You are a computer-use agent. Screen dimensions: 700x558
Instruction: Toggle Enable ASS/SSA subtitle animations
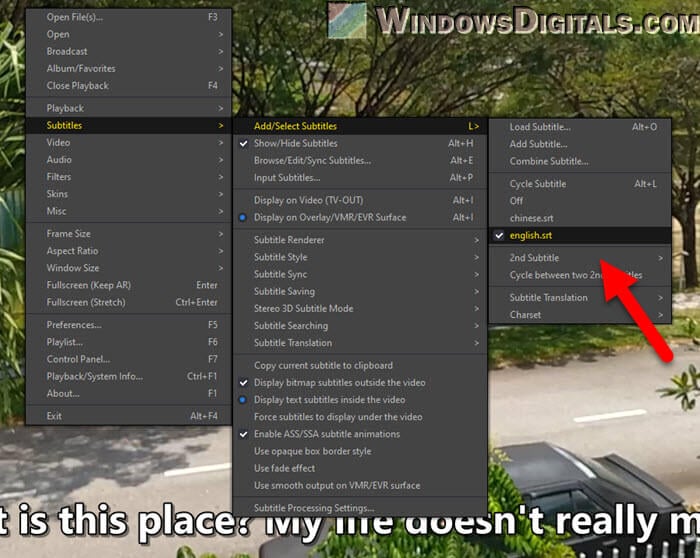click(360, 434)
